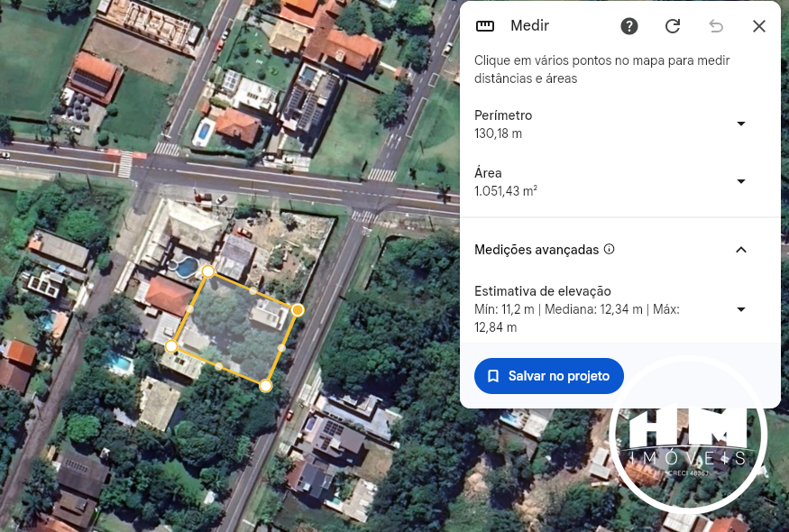
Task: Select the bottom polygon vertex by the road
Action: click(x=266, y=386)
